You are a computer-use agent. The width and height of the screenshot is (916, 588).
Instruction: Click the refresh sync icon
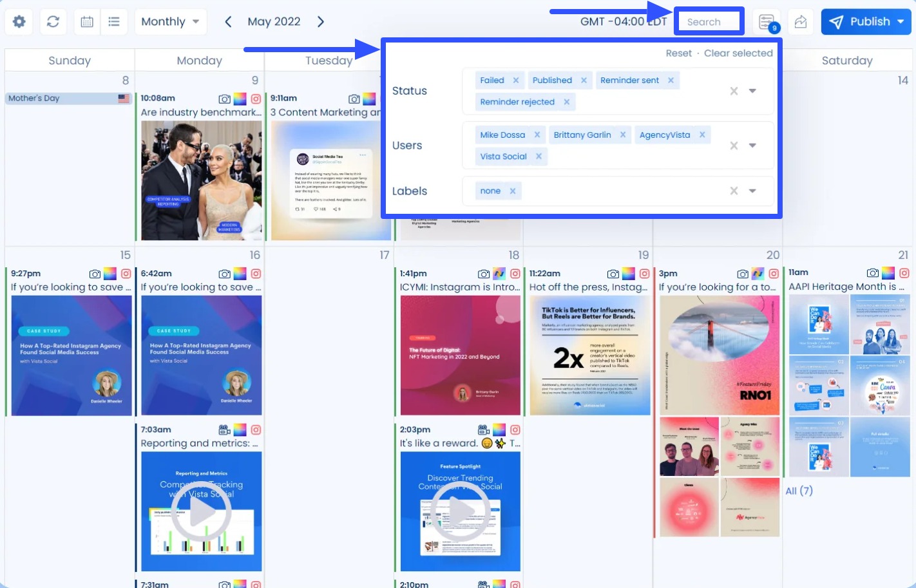[x=53, y=21]
